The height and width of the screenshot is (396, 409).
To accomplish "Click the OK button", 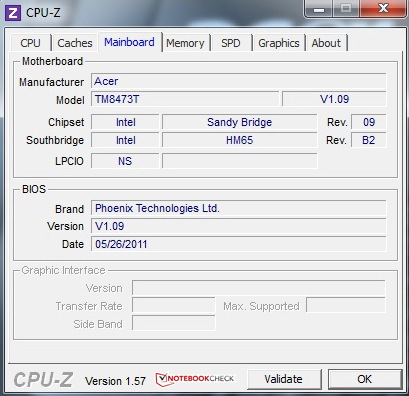I will [365, 379].
